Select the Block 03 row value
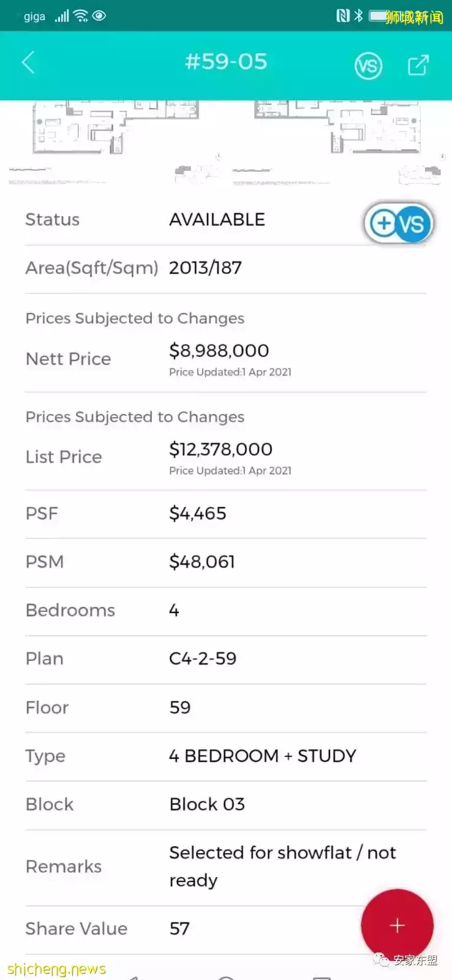Viewport: 452px width, 980px height. pyautogui.click(x=207, y=804)
